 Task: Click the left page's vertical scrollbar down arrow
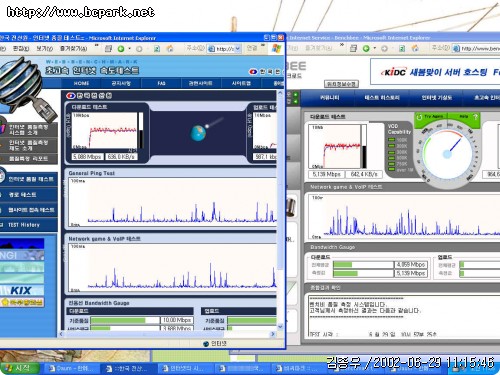pyautogui.click(x=280, y=327)
